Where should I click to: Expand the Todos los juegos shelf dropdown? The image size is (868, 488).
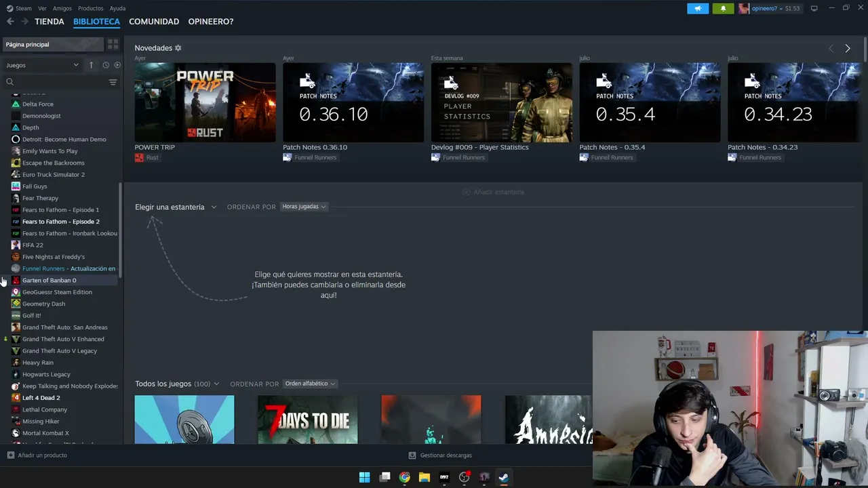coord(177,384)
